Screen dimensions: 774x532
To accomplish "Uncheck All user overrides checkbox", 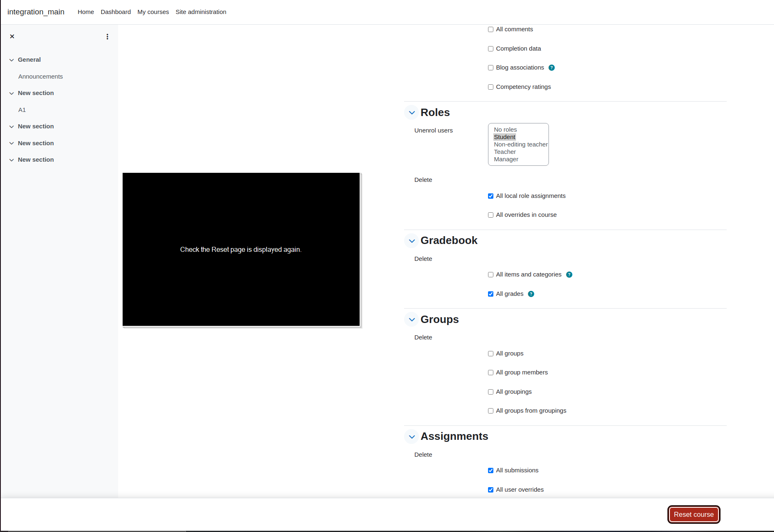I will pos(490,490).
